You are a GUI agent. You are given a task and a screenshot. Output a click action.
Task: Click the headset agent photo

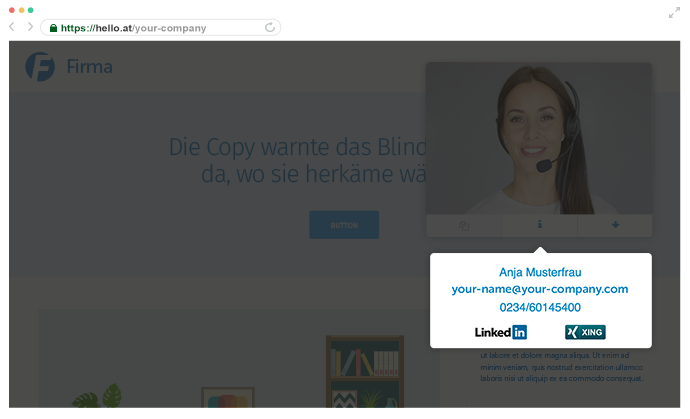pos(539,138)
